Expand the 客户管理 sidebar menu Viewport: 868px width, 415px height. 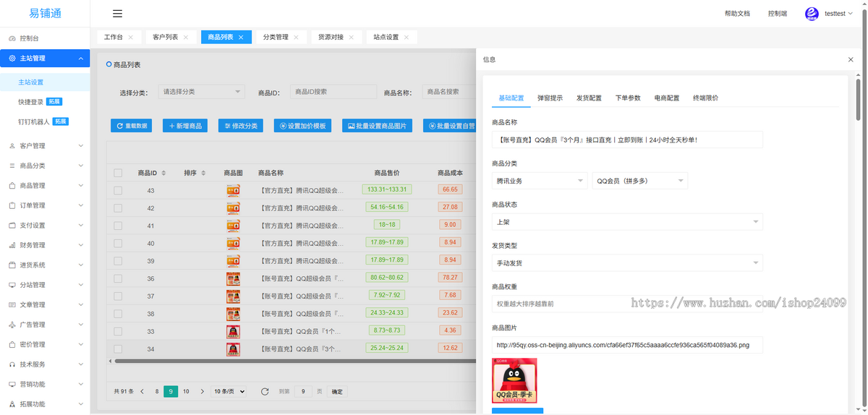(x=45, y=145)
